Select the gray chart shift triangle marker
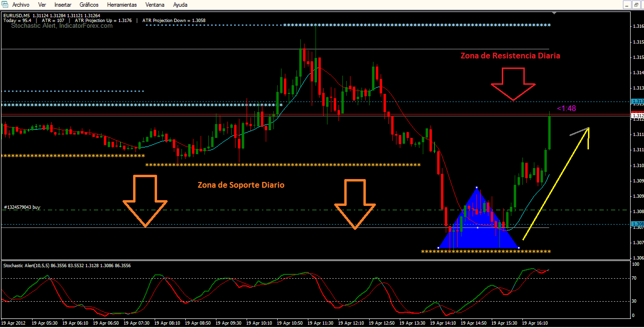The image size is (644, 328). [x=554, y=13]
